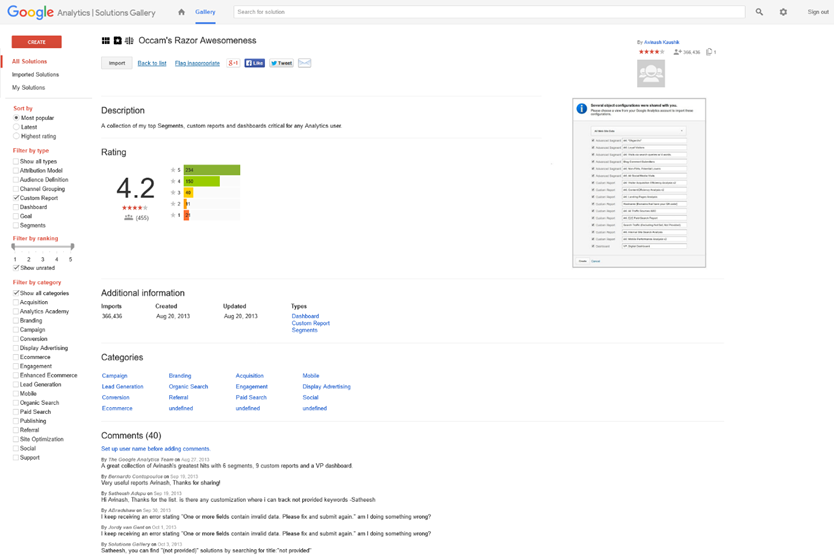Viewport: 834px width, 559px height.
Task: Open view dropdown in import preview
Action: [638, 131]
